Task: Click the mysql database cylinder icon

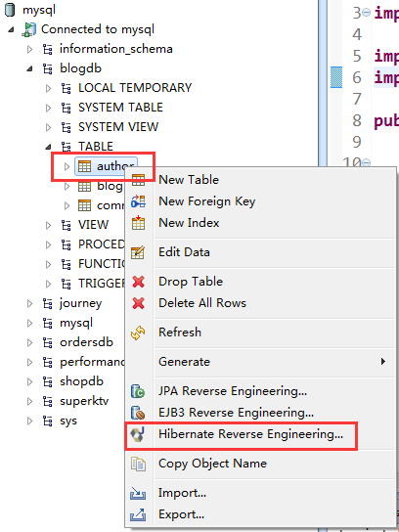Action: (x=10, y=10)
